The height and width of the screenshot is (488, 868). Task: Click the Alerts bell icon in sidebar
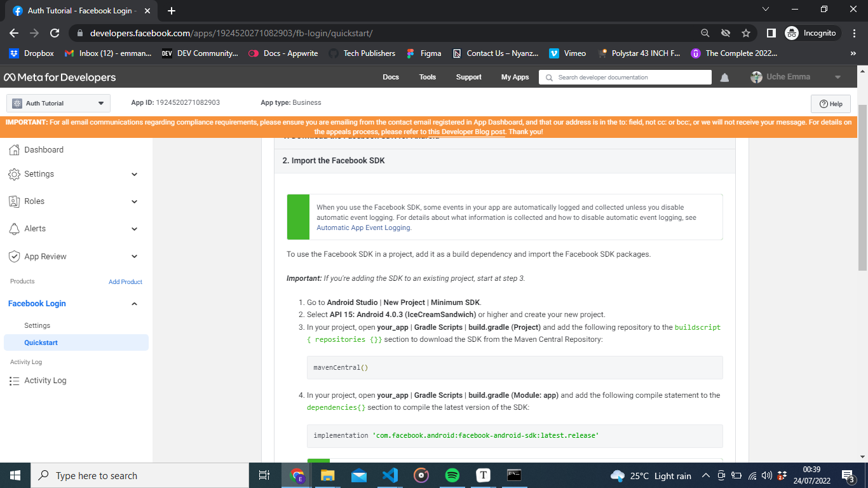coord(14,229)
